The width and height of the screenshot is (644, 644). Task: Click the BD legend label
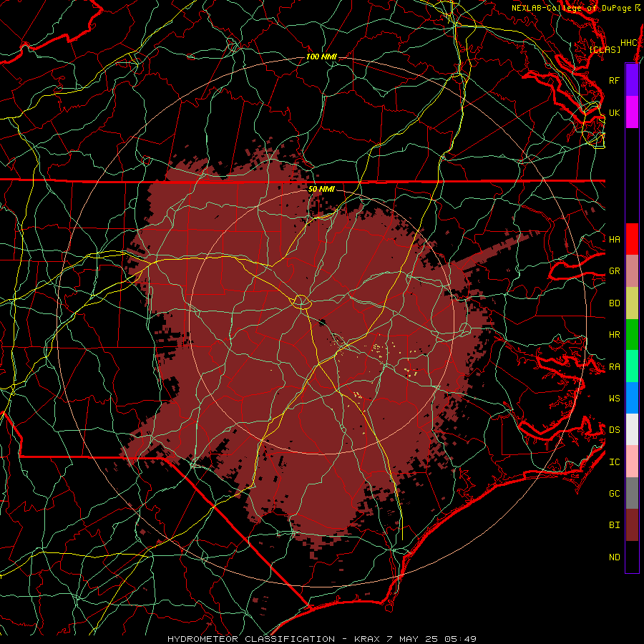614,303
